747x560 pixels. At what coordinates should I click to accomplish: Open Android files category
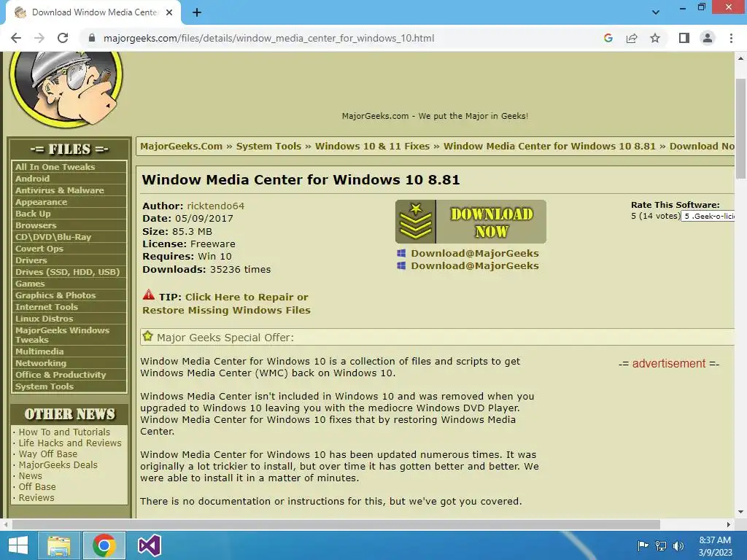[32, 179]
